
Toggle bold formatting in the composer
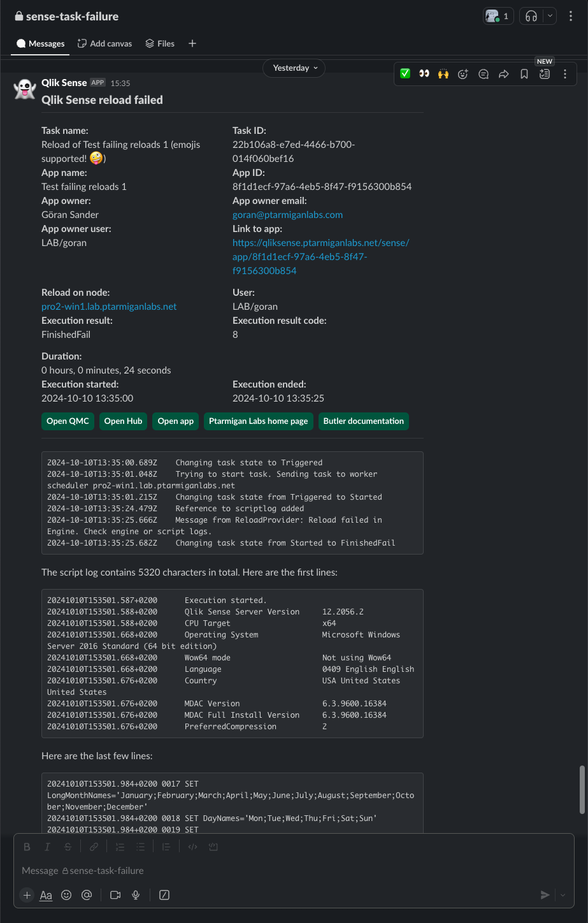(x=27, y=847)
